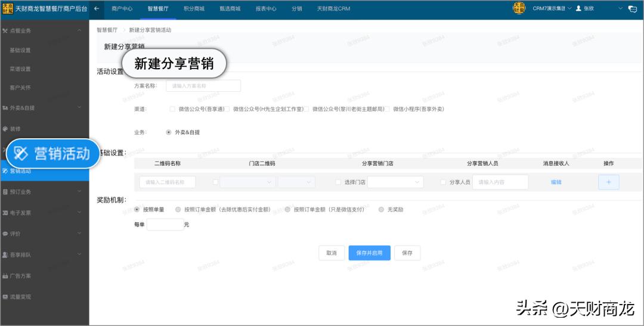
Task: Open the dropdown next to 选择门店
Action: click(395, 182)
